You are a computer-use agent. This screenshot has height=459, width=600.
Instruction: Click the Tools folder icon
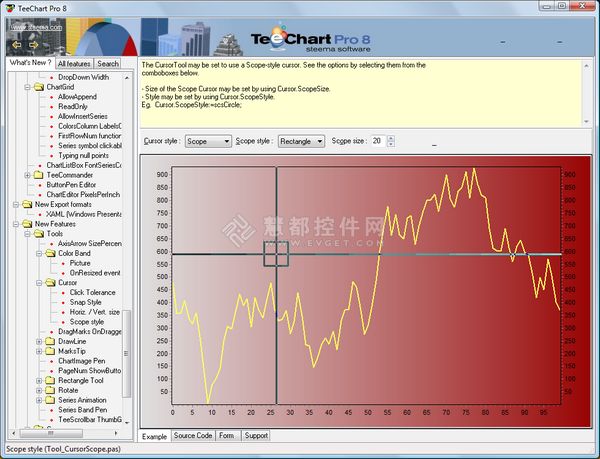point(39,234)
